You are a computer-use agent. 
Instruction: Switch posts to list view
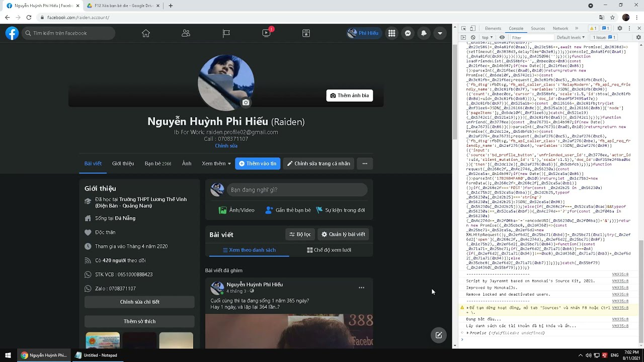click(249, 250)
